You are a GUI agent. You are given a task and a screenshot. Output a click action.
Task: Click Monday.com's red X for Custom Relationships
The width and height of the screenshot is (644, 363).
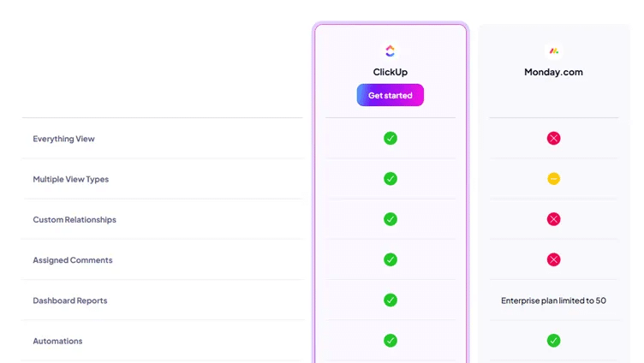pos(553,219)
